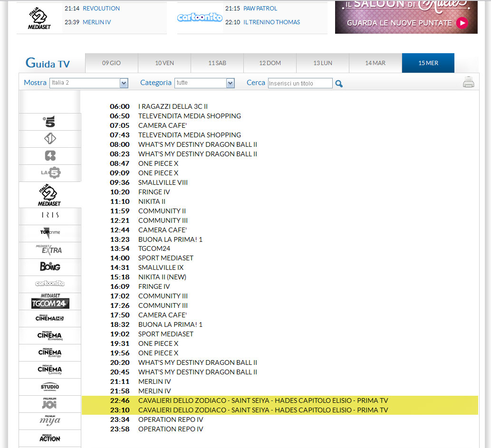Click the 17:50 CAMERA CAFE' listing
The image size is (491, 448).
tap(163, 315)
